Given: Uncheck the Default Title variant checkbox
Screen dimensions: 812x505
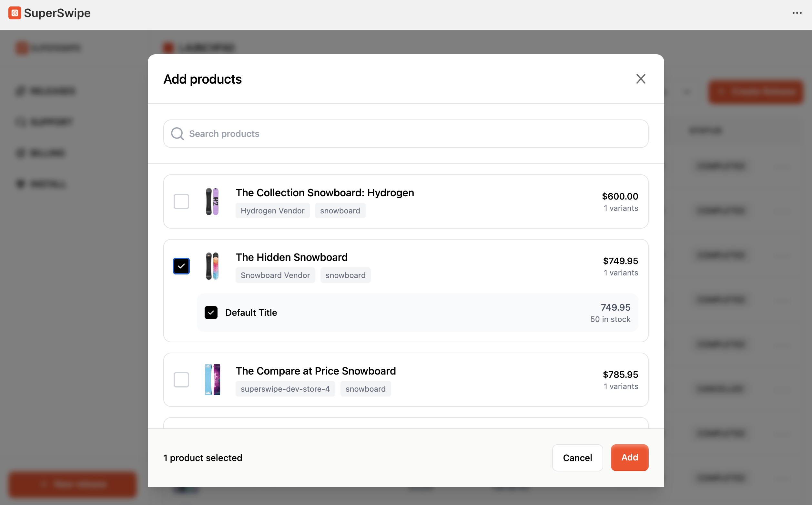Looking at the screenshot, I should point(211,313).
